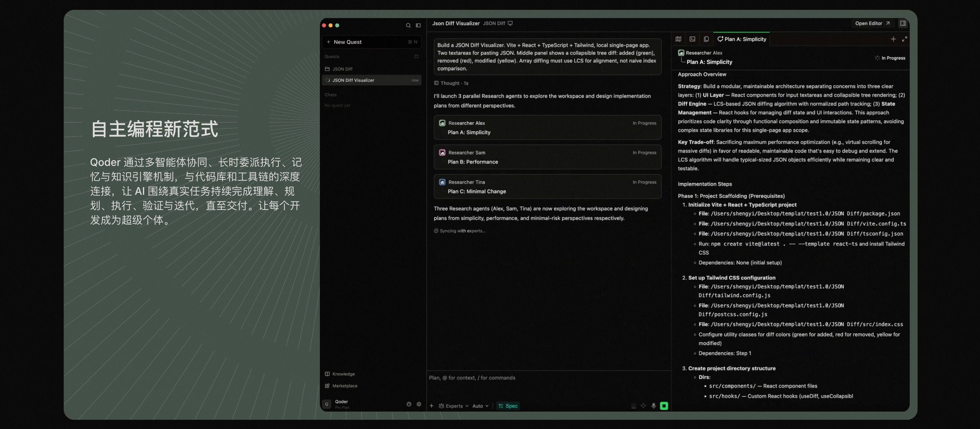Toggle the left sidebar panel icon
This screenshot has width=980, height=429.
(418, 26)
